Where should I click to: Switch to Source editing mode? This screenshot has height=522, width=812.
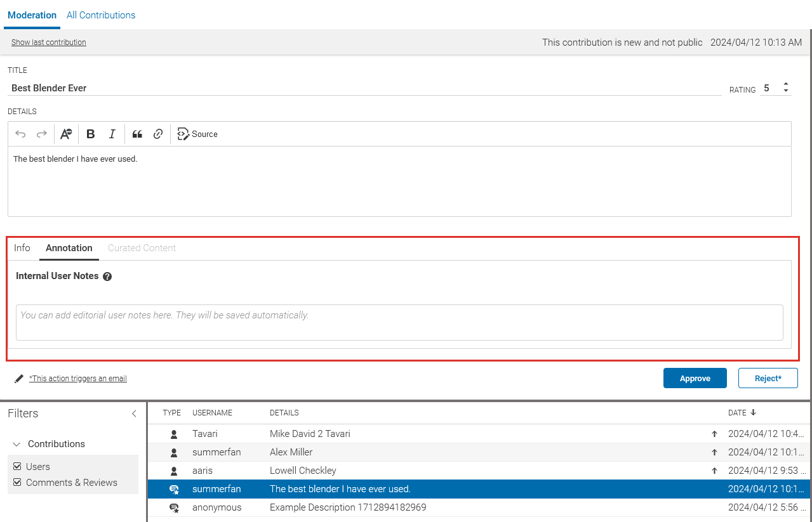click(x=197, y=134)
